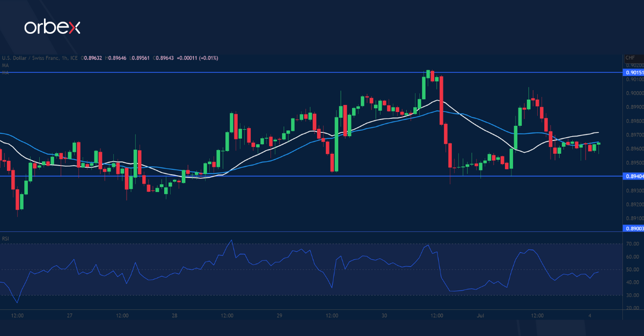Select the U.S. Dollar / Swiss Franc symbol legend
Viewport: 644px width, 336px height.
pos(30,58)
